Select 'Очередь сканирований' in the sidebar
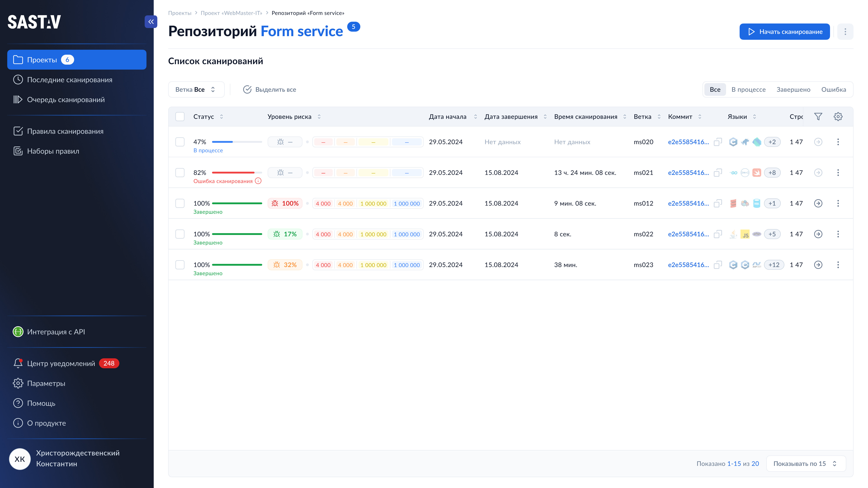Screen dimensions: 868x488 (66, 100)
